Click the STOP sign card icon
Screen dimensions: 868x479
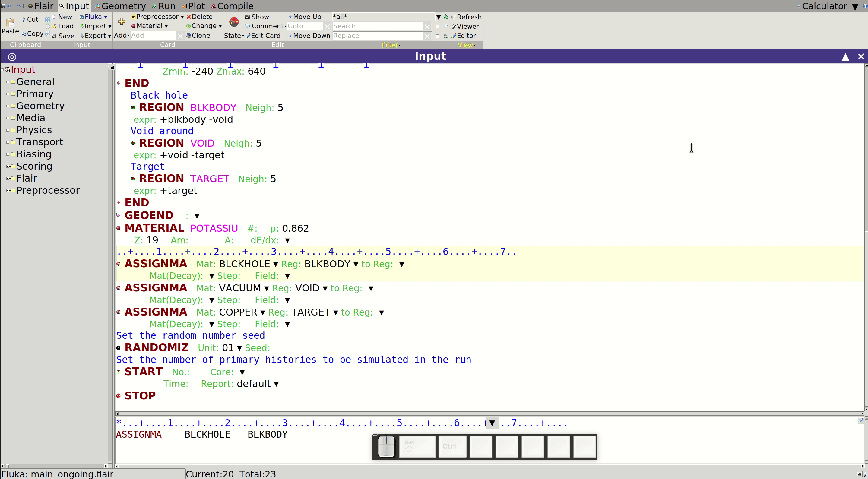pos(119,396)
